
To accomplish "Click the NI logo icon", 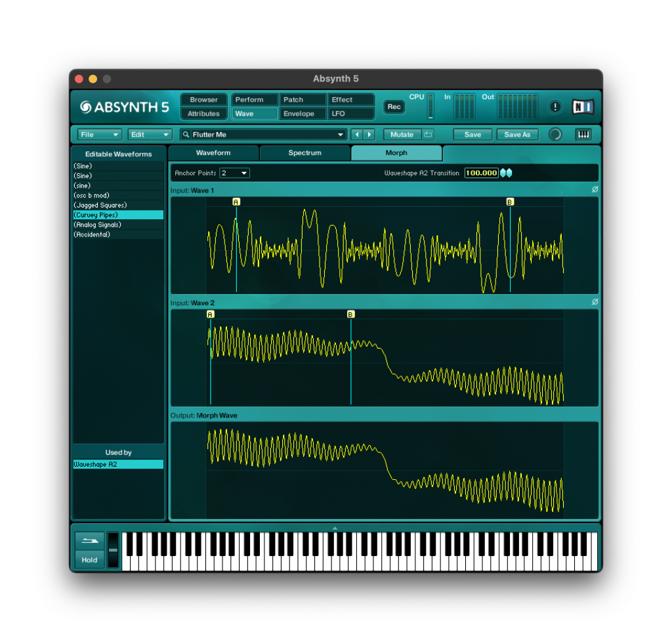I will click(582, 106).
